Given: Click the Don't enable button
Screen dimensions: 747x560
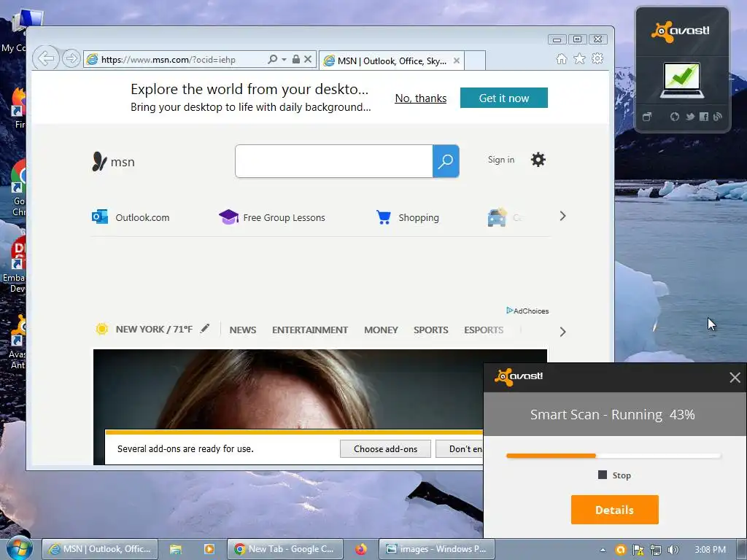Looking at the screenshot, I should coord(460,448).
